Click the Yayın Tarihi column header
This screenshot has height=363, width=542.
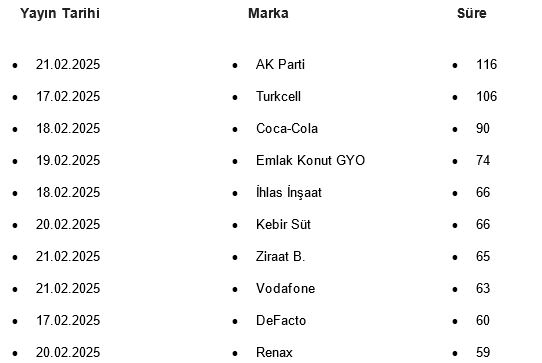point(60,14)
